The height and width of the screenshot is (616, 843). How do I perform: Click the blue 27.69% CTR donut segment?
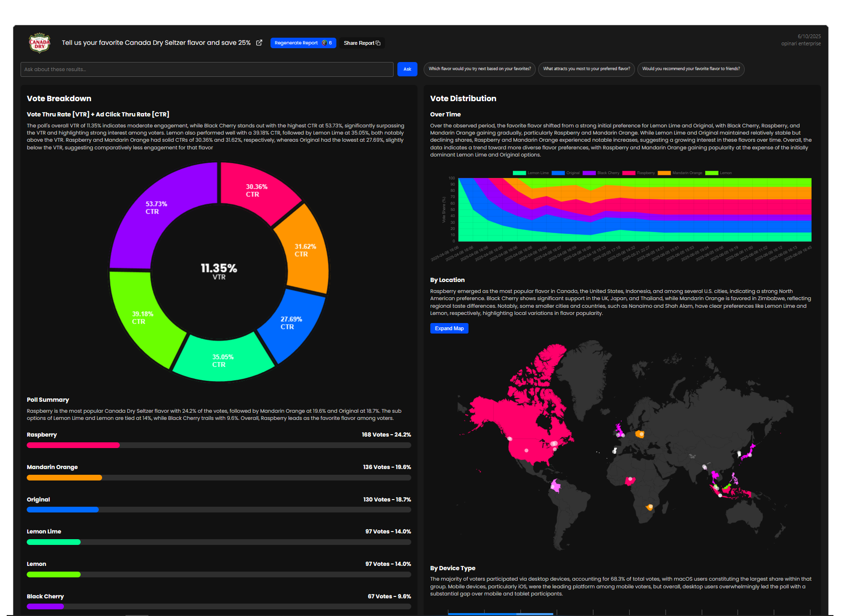coord(291,324)
